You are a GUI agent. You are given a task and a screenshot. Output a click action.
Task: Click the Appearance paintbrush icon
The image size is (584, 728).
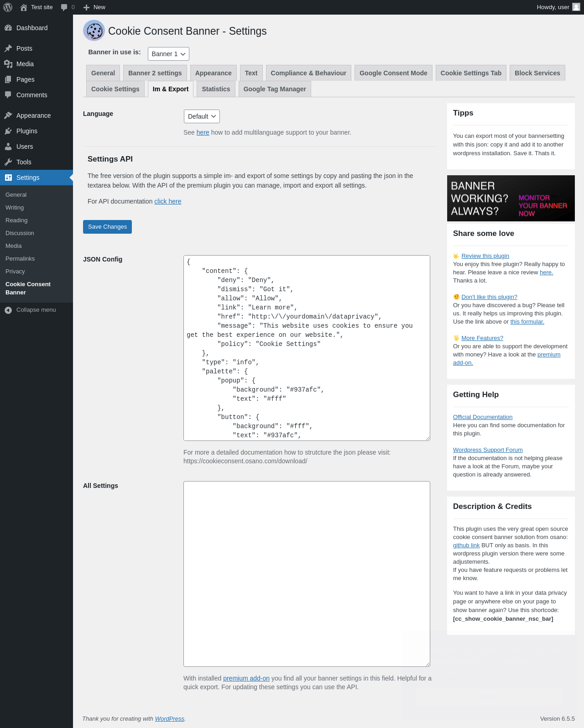point(8,115)
